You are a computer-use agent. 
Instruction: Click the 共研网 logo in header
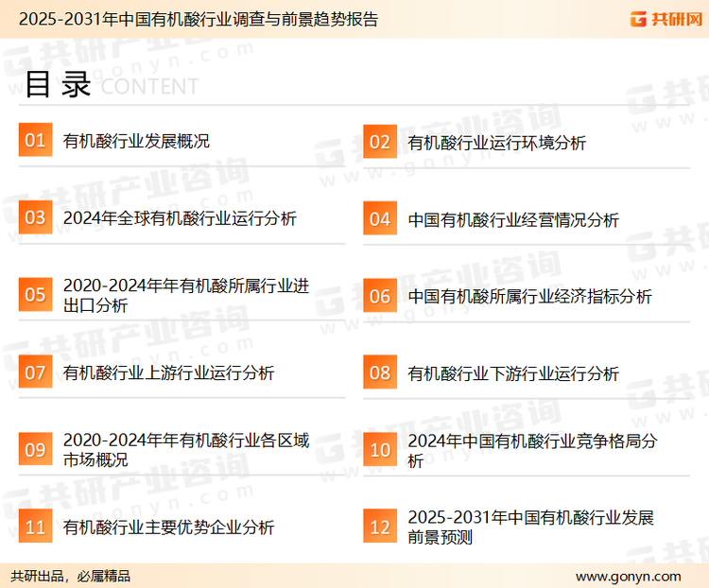666,19
